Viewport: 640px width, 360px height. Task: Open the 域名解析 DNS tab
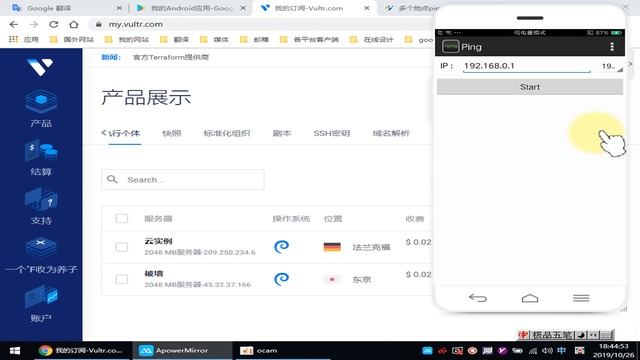391,133
